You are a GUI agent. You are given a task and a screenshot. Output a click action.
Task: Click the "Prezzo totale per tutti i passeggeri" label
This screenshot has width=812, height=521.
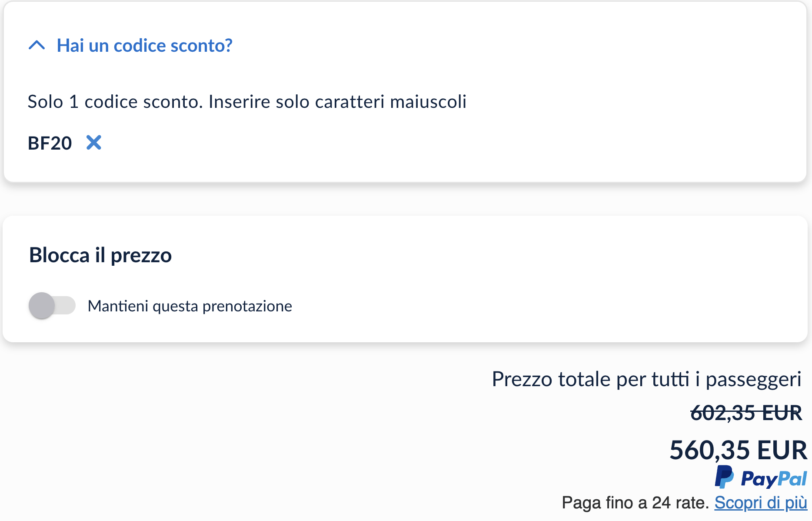(x=646, y=379)
